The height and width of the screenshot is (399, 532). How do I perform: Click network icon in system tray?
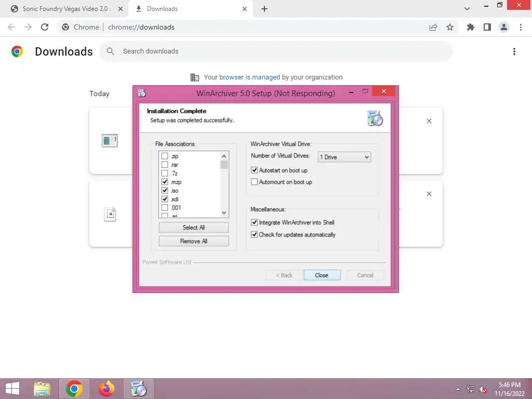(x=471, y=389)
